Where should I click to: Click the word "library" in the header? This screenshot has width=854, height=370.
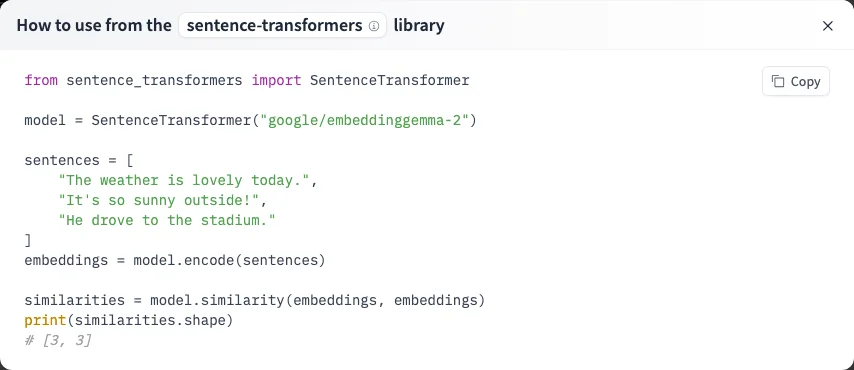pyautogui.click(x=419, y=26)
